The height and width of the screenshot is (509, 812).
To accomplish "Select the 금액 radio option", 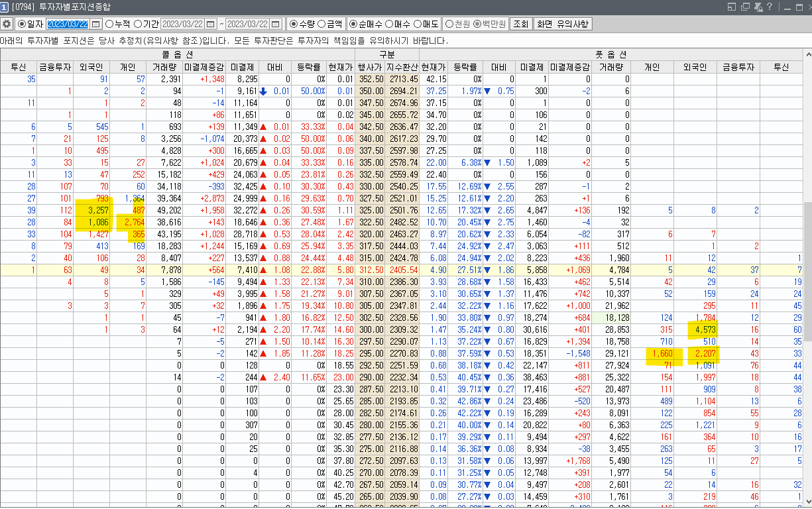I will [321, 24].
